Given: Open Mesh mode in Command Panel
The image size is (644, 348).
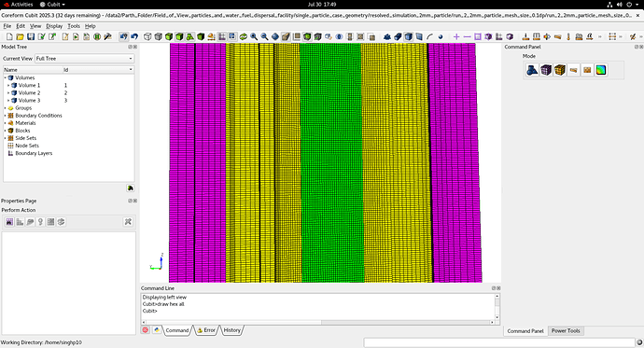Looking at the screenshot, I should point(546,70).
